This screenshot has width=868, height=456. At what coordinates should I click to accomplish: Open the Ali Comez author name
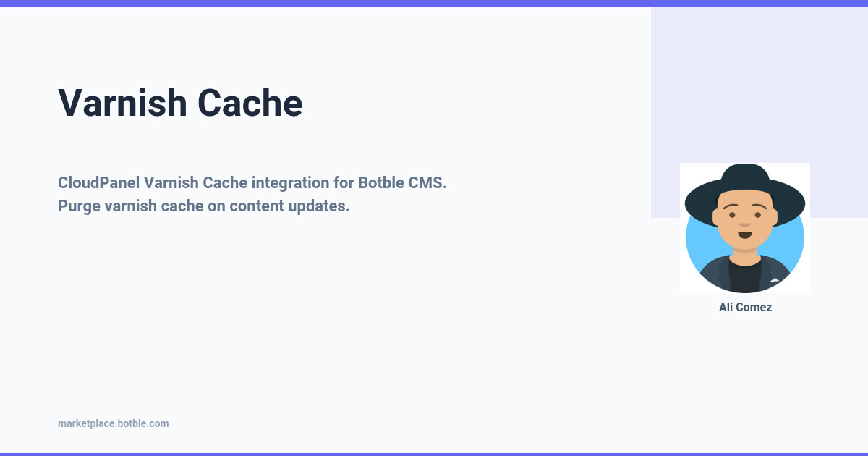point(745,307)
